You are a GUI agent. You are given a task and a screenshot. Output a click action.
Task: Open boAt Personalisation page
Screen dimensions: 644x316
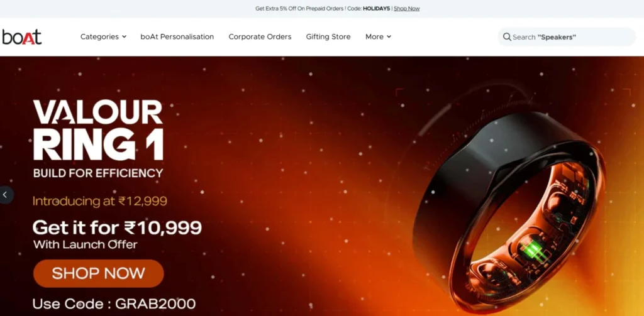[177, 37]
